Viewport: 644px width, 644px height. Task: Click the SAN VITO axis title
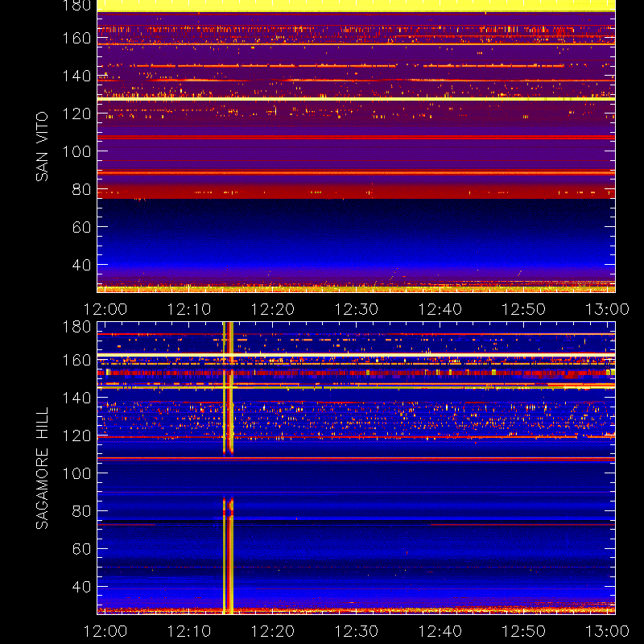(x=42, y=147)
